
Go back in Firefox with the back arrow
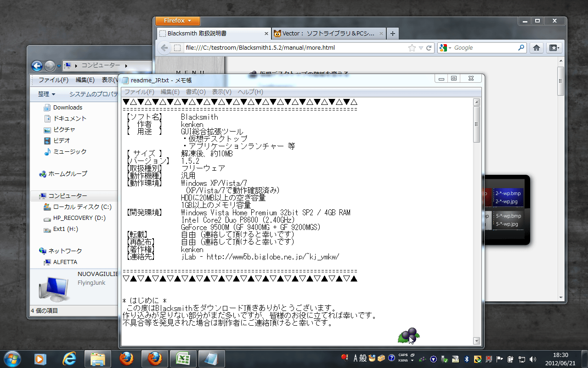[164, 48]
